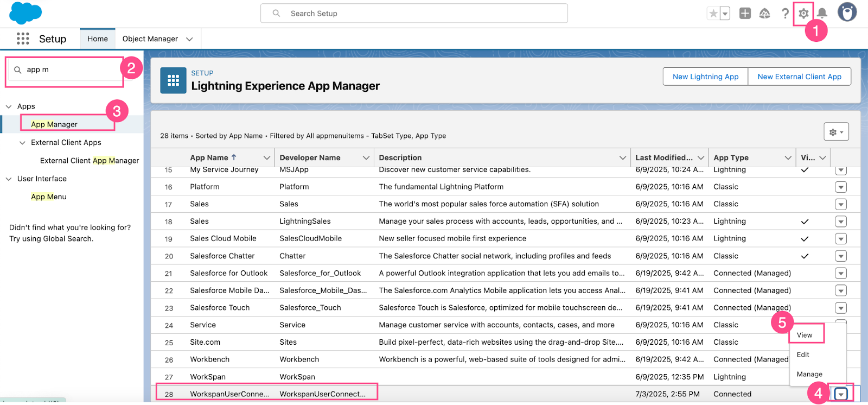Click the Lightning Experience App Manager grid icon
Screen dimensions: 868x405
173,80
